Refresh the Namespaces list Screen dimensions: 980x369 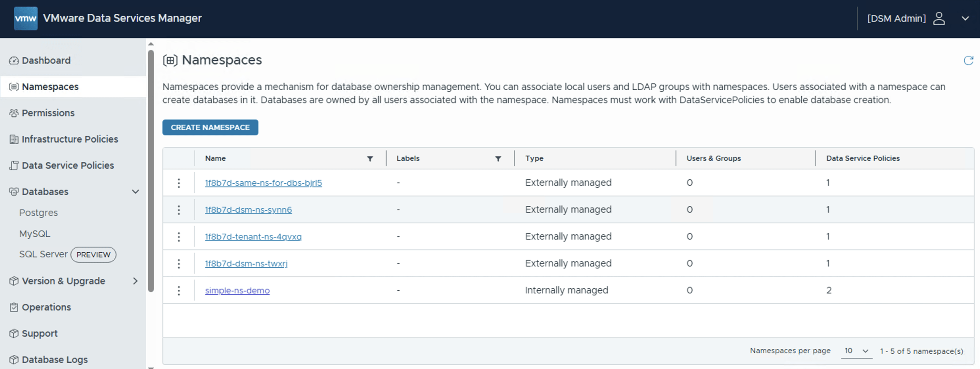(x=968, y=60)
